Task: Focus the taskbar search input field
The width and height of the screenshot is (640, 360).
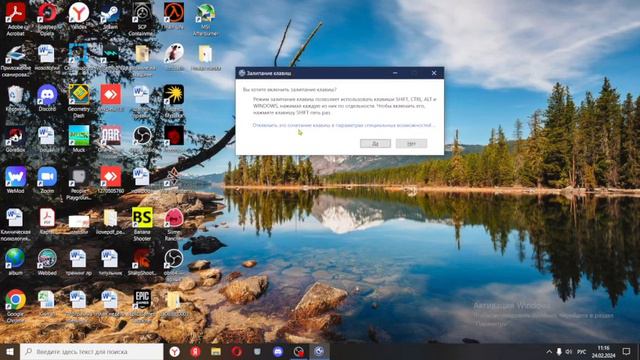Action: [x=91, y=351]
